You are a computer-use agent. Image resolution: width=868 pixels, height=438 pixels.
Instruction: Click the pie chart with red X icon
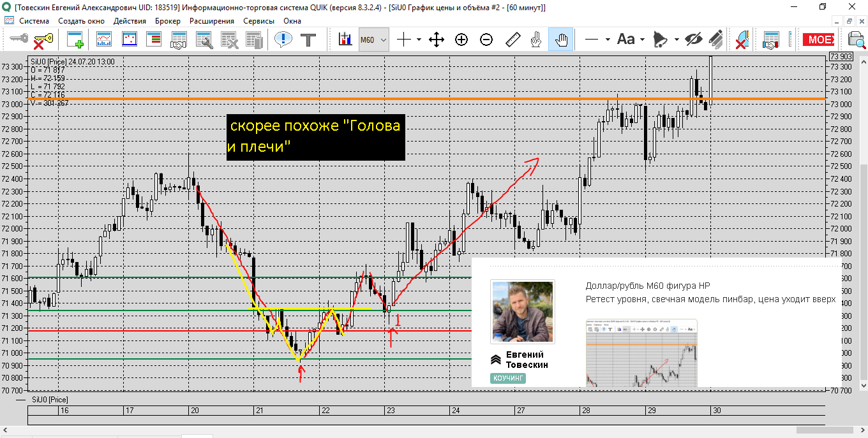click(x=742, y=40)
